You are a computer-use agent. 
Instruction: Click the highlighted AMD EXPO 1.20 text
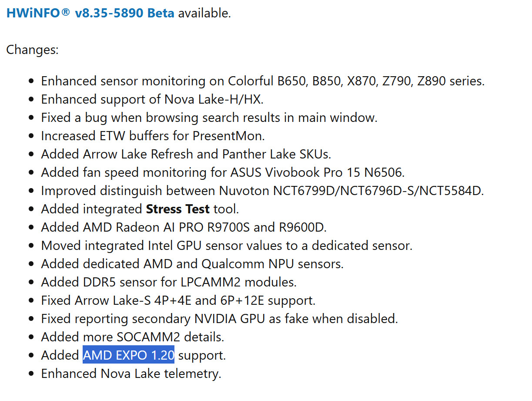[x=128, y=355]
